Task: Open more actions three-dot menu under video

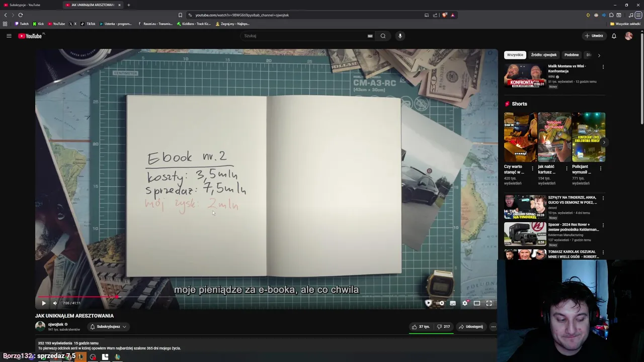Action: coord(493,327)
